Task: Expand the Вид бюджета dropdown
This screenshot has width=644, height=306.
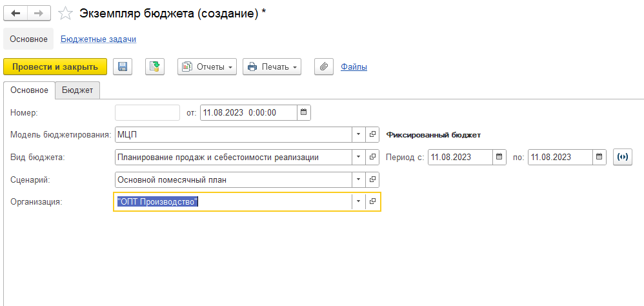Action: pyautogui.click(x=359, y=157)
